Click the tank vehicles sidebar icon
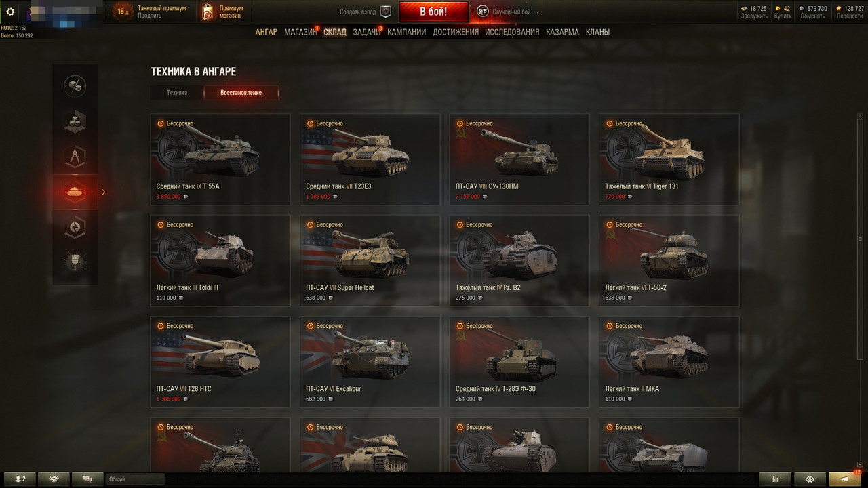 tap(75, 192)
